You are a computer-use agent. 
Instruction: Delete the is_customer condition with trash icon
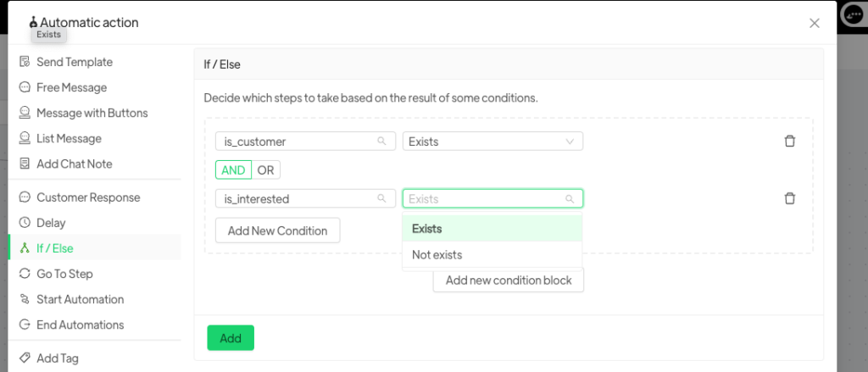tap(789, 142)
